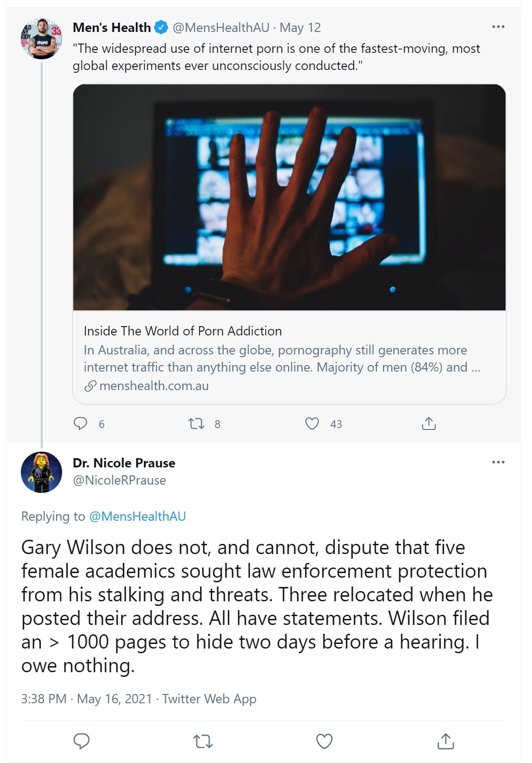Click the article preview image of hand
Screen dimensions: 532x763
point(289,197)
